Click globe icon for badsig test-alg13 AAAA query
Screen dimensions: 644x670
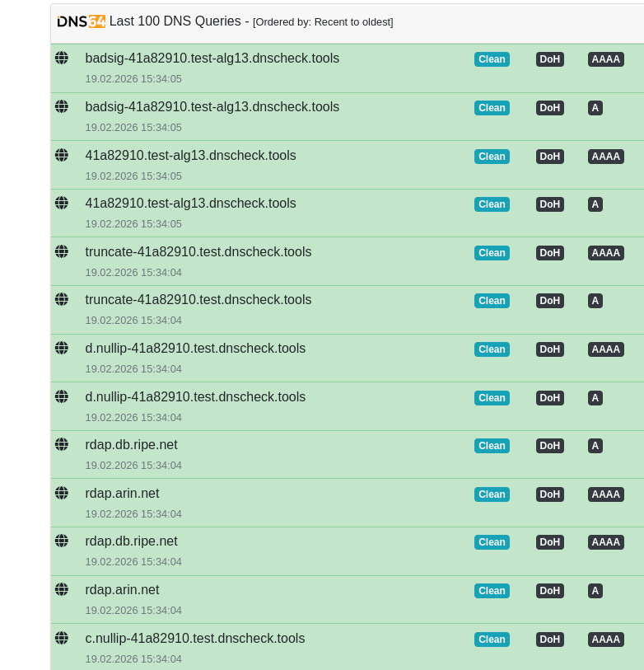click(x=62, y=58)
